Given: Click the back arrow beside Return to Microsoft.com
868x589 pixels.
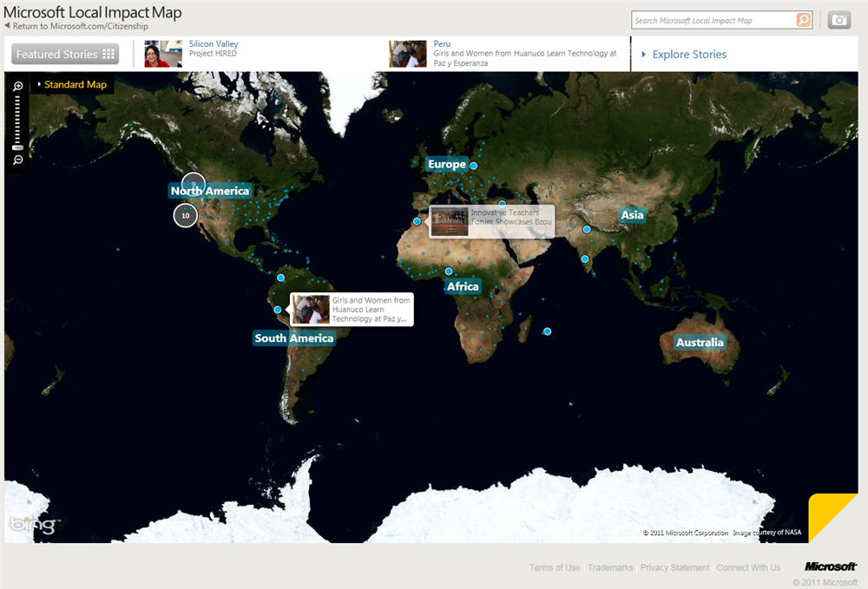Looking at the screenshot, I should pyautogui.click(x=7, y=25).
